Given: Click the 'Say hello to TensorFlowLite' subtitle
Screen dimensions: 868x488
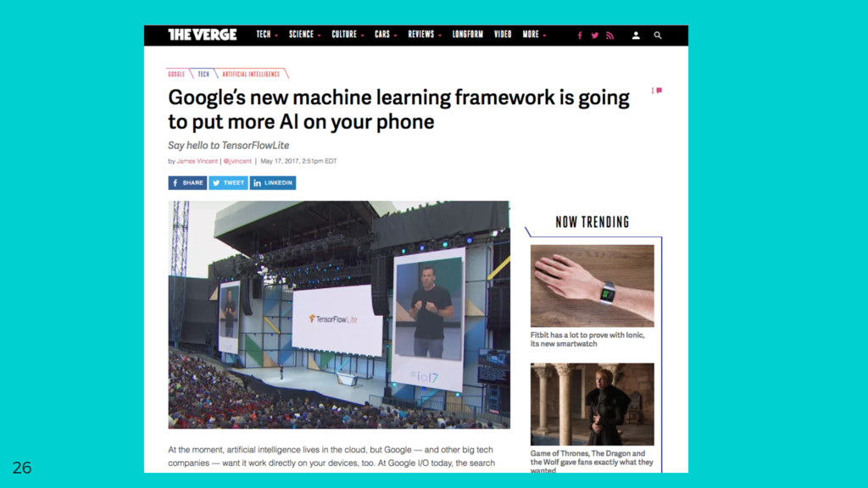Looking at the screenshot, I should (229, 146).
